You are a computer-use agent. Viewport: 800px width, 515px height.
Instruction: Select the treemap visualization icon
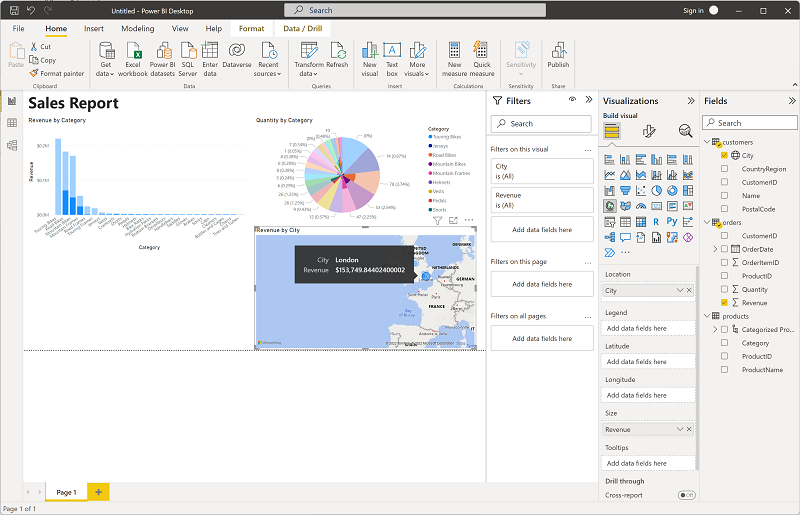pyautogui.click(x=688, y=190)
